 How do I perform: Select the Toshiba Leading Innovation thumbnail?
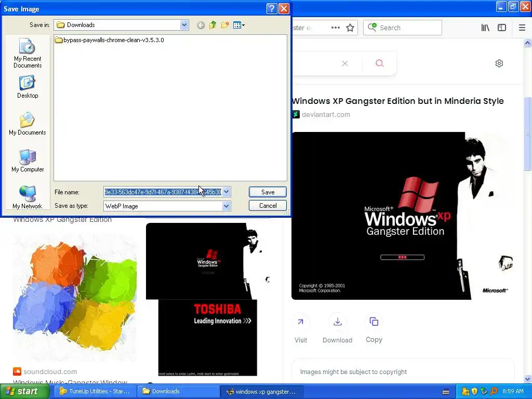[x=208, y=338]
